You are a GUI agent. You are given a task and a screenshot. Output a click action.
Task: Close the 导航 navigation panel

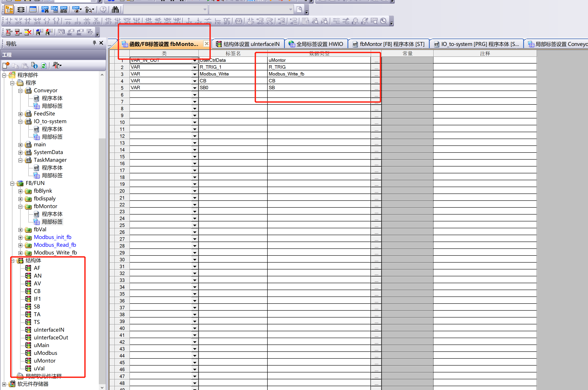pyautogui.click(x=101, y=43)
